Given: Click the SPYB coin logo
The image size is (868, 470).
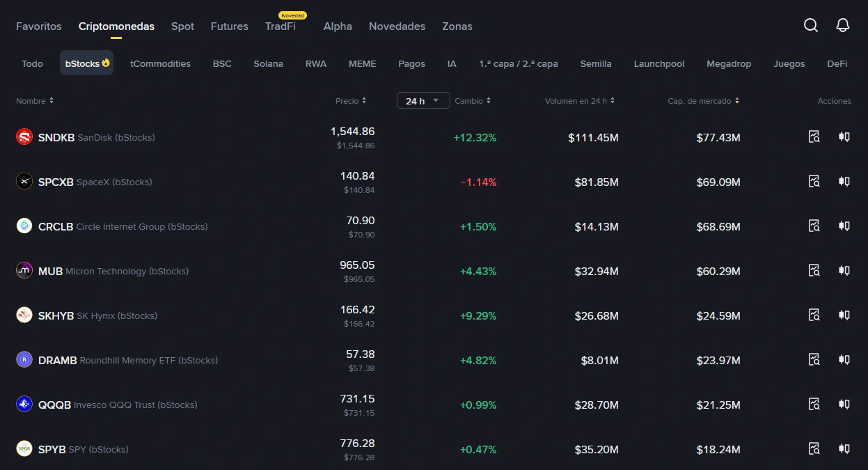Looking at the screenshot, I should pyautogui.click(x=24, y=449).
